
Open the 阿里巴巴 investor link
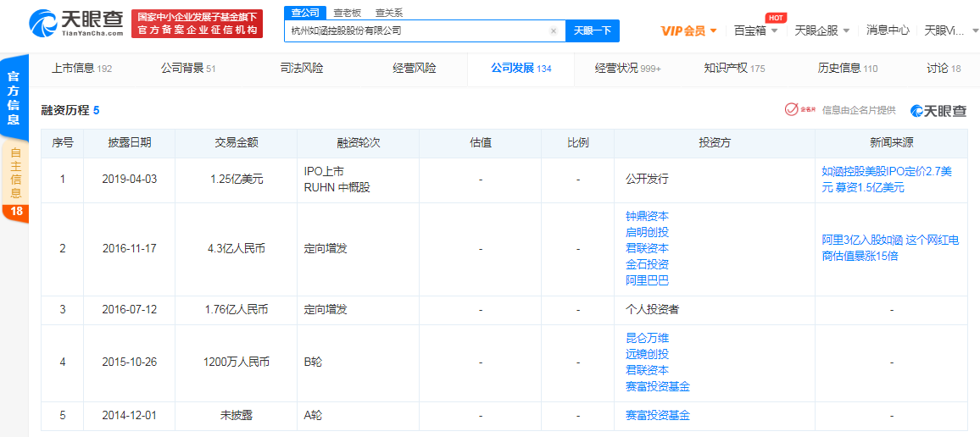click(x=647, y=280)
